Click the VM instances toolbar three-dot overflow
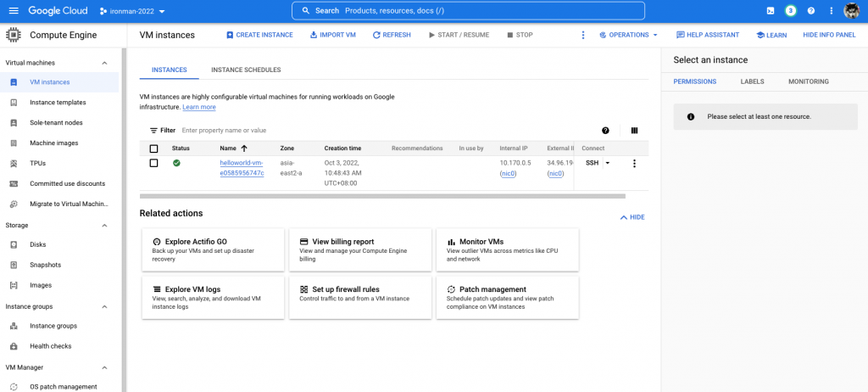 click(x=583, y=35)
